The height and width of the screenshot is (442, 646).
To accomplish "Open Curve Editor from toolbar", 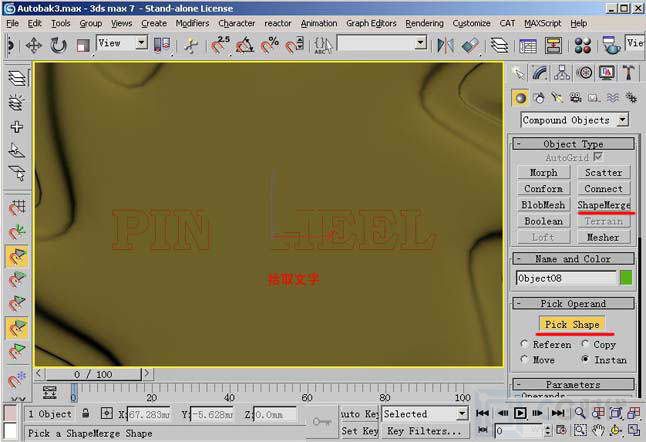I will (x=528, y=45).
